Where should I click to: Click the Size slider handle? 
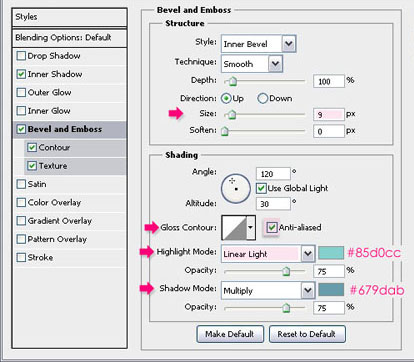pyautogui.click(x=232, y=115)
